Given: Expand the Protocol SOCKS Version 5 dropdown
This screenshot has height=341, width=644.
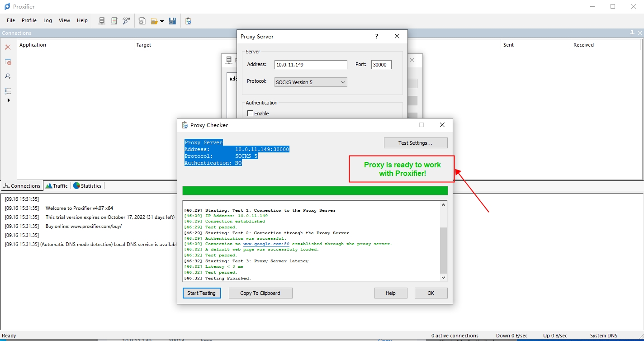Looking at the screenshot, I should click(x=343, y=82).
